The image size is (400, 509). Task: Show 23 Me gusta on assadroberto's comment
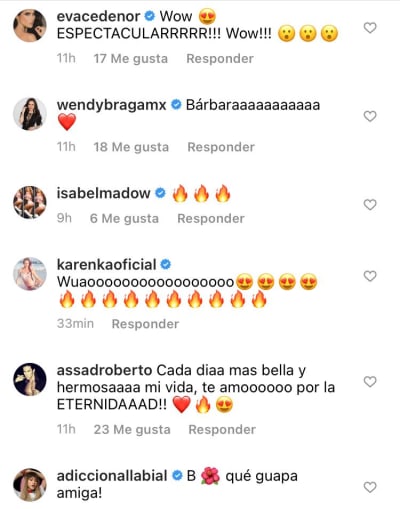132,429
